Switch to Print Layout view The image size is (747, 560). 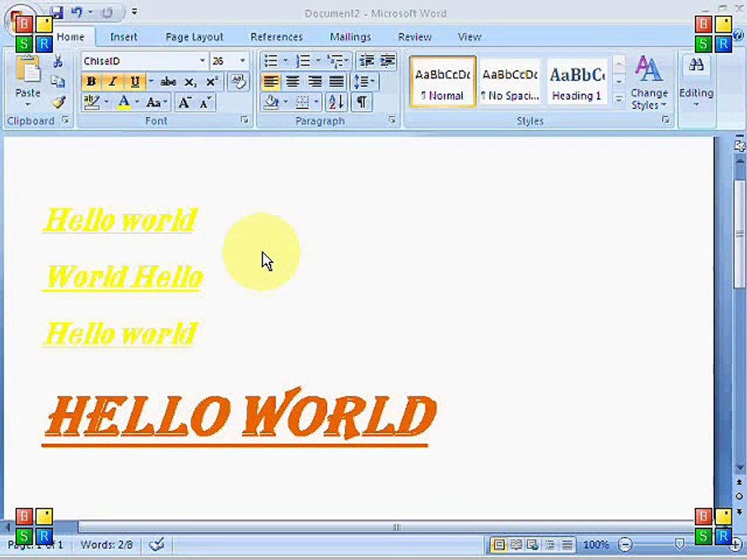point(499,544)
